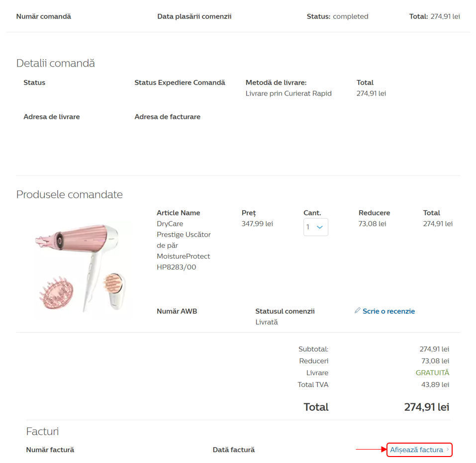Click the Număr comandă header label
Image resolution: width=476 pixels, height=463 pixels.
click(x=44, y=16)
